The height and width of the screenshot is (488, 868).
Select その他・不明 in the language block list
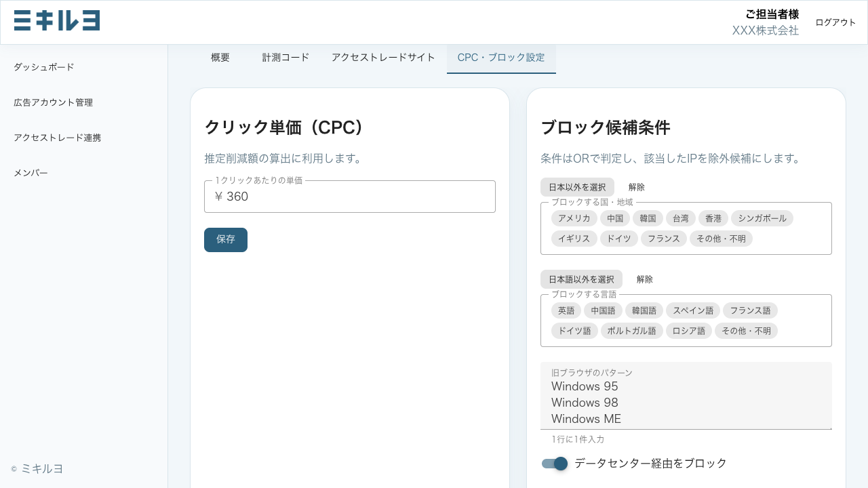[x=746, y=331]
